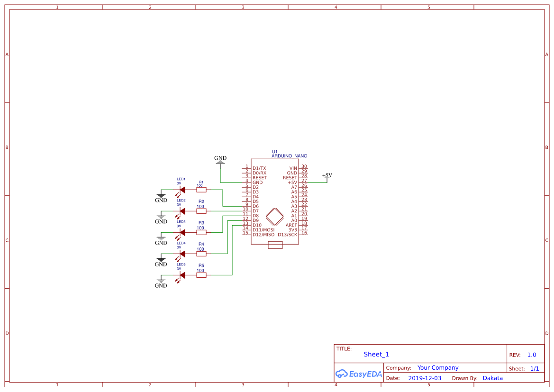Click the AREF pin label

[291, 225]
